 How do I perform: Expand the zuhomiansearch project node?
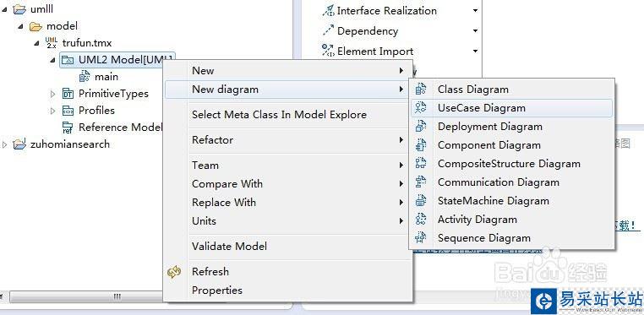4,144
